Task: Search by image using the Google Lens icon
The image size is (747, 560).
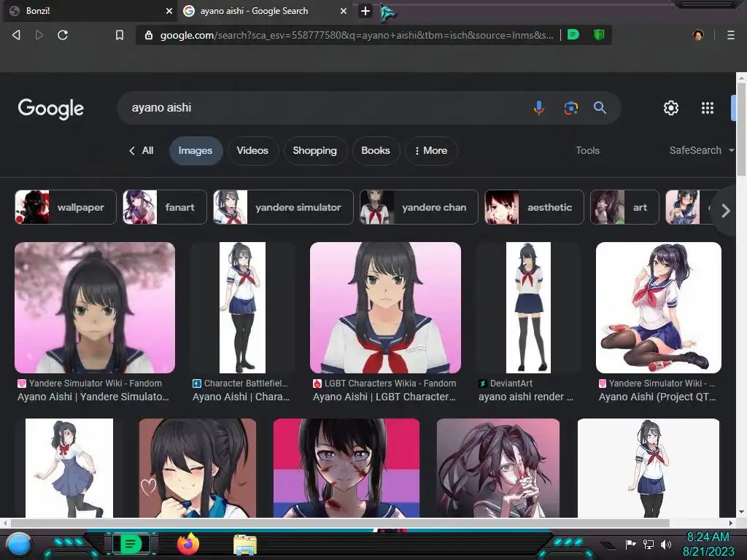Action: click(570, 108)
